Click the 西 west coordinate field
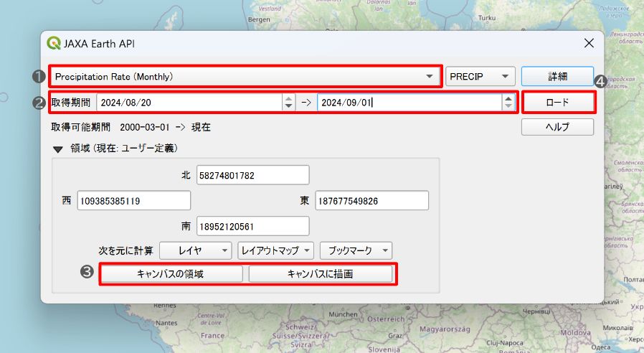This screenshot has width=644, height=353. point(133,201)
